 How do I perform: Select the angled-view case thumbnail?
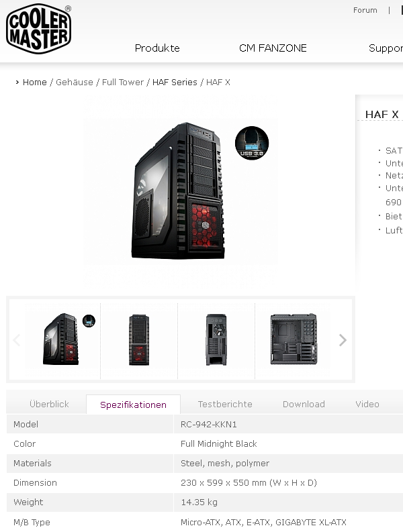pyautogui.click(x=61, y=339)
